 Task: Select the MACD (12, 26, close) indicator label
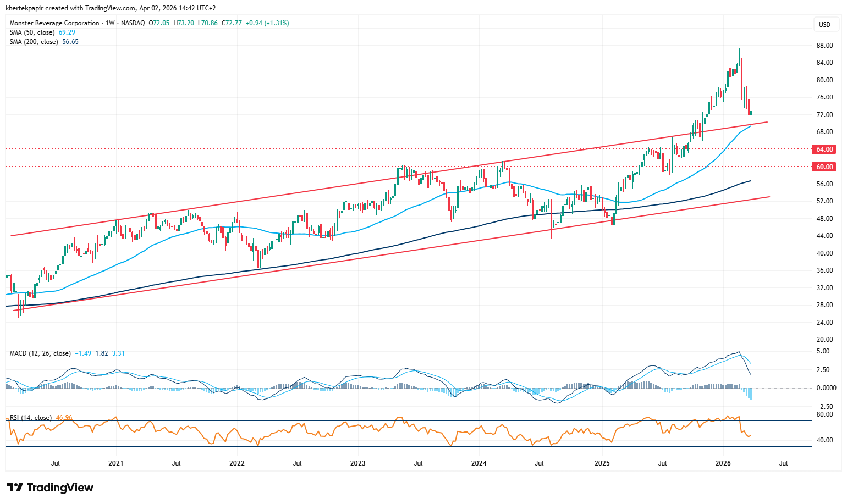tap(40, 353)
